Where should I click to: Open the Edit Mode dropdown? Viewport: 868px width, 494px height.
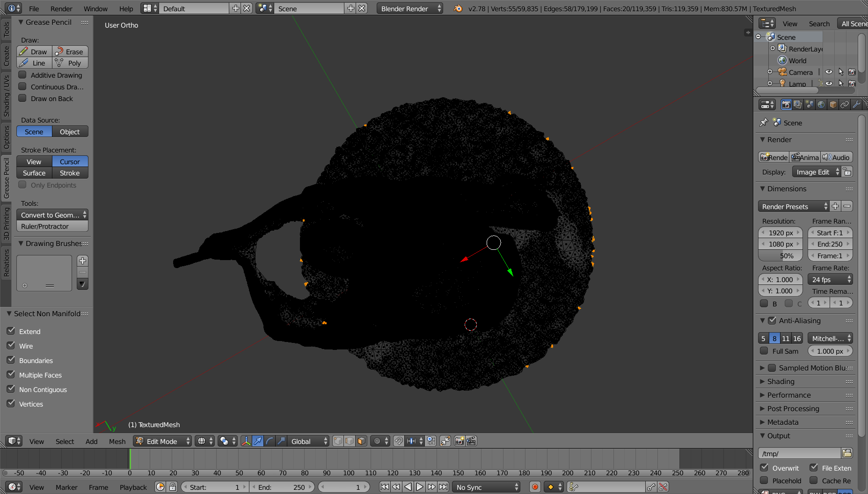162,441
